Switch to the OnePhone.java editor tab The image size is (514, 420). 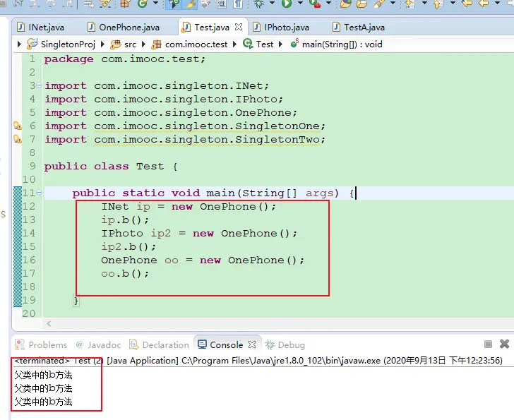(128, 28)
